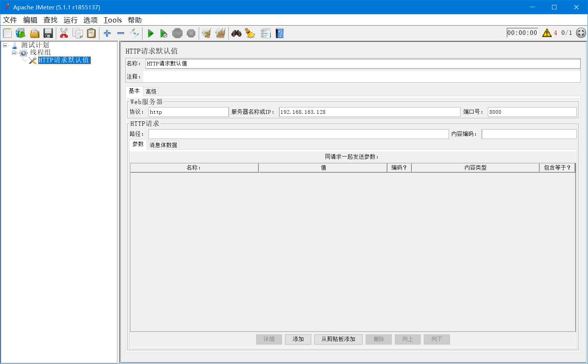This screenshot has width=588, height=364.
Task: Click the JMeter feather title icon
Action: point(6,7)
